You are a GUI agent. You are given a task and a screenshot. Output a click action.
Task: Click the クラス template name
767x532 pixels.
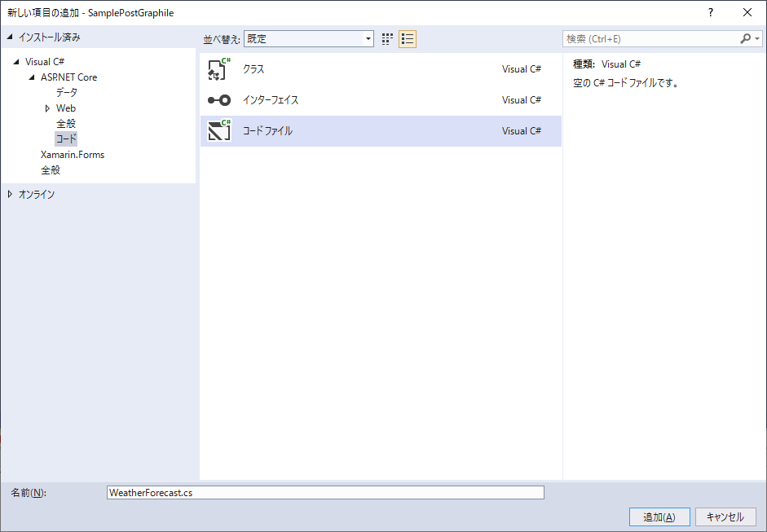(253, 69)
